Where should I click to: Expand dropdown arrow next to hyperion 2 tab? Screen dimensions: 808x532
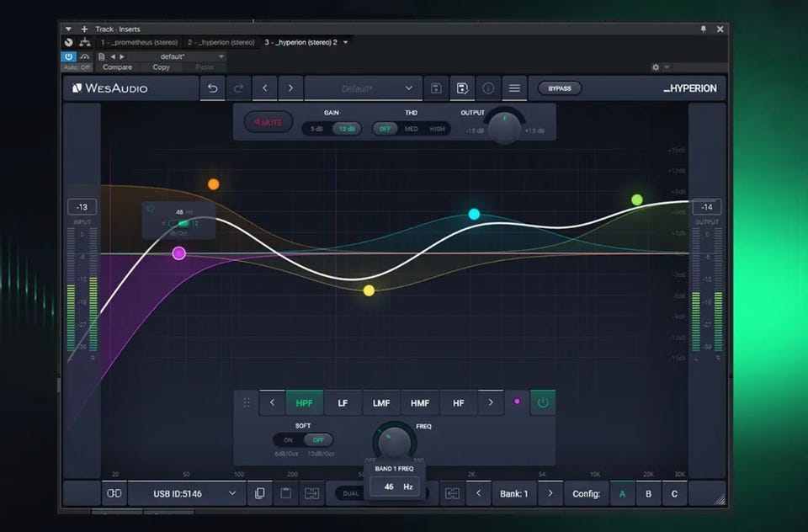pos(346,42)
